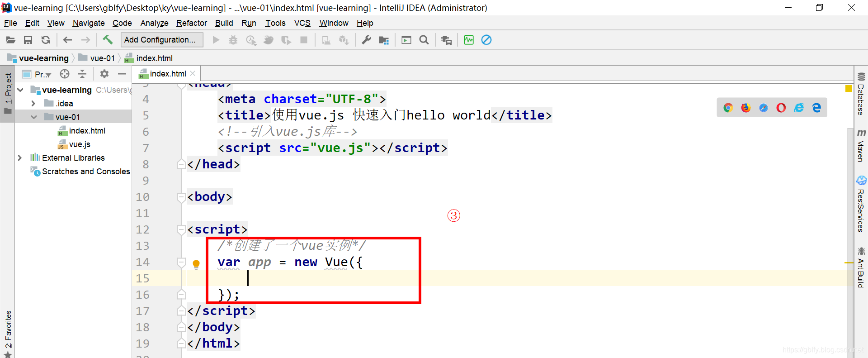Open in Safari browser icon
Image resolution: width=868 pixels, height=358 pixels.
pyautogui.click(x=764, y=108)
